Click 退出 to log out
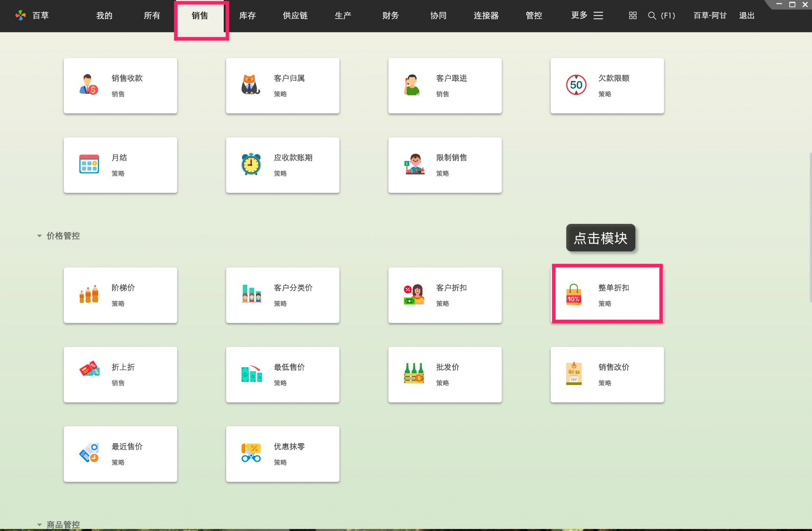 747,15
